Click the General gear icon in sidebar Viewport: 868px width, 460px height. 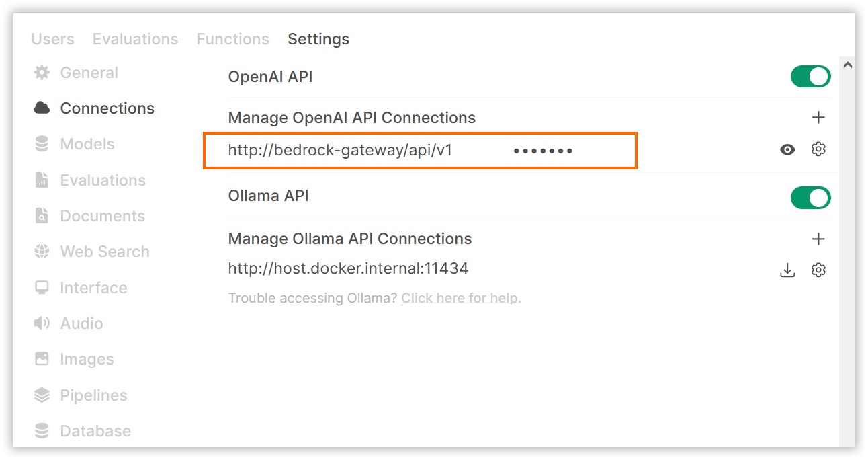click(x=42, y=73)
